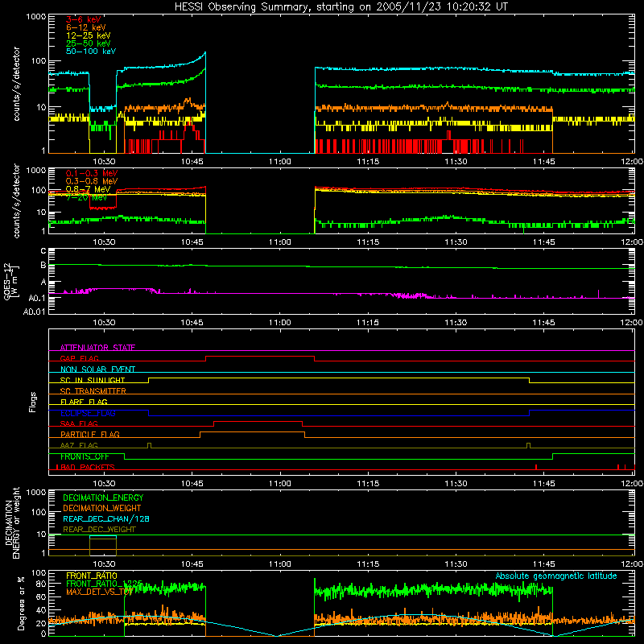Image resolution: width=644 pixels, height=644 pixels.
Task: Click the 11:30 tick label below the GOES panel
Action: coord(456,323)
